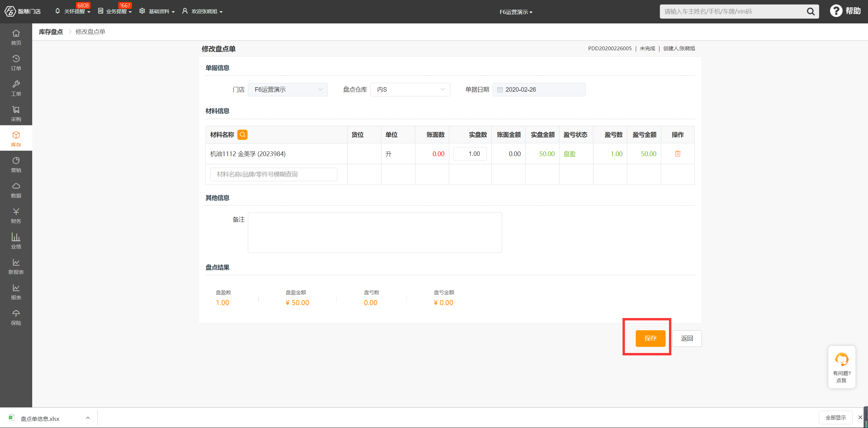
Task: Close the downloads bar
Action: 860,417
